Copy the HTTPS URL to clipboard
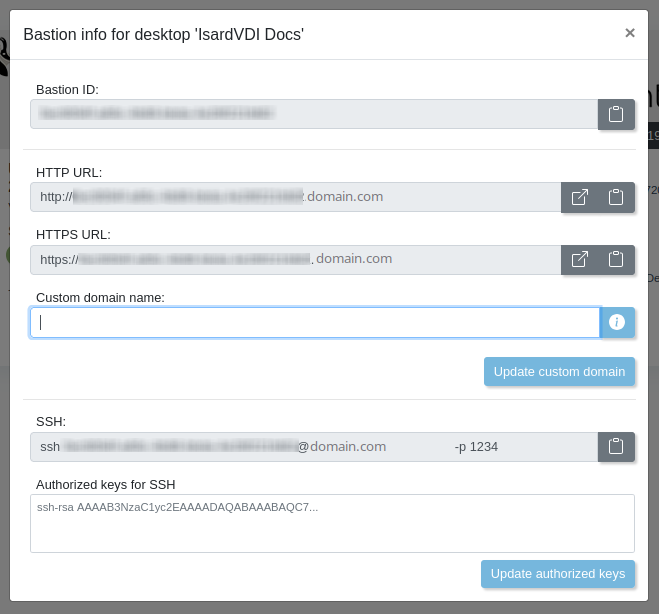The height and width of the screenshot is (614, 659). [616, 260]
